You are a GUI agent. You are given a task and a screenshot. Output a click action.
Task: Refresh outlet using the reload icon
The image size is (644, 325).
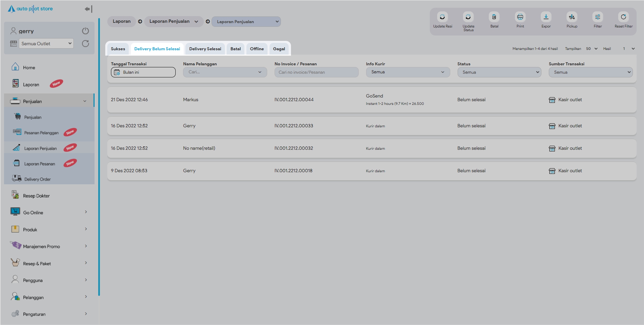(85, 44)
